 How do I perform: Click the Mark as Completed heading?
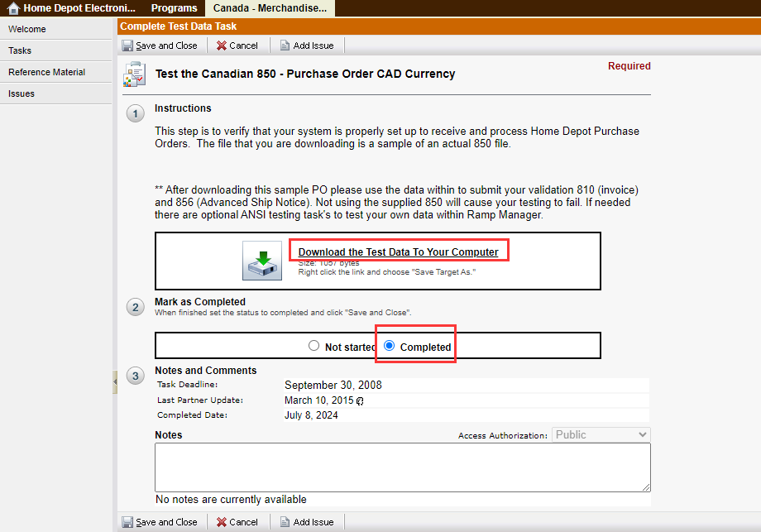(200, 302)
